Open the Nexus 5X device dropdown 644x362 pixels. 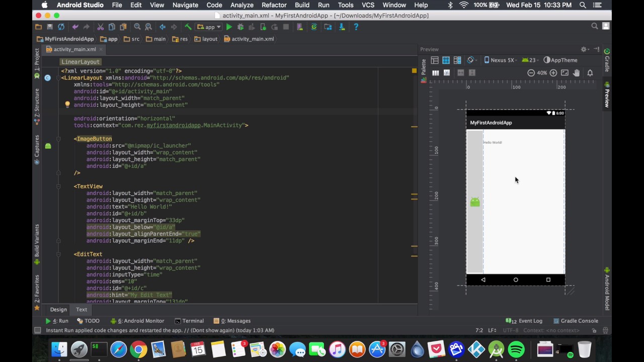pyautogui.click(x=500, y=60)
